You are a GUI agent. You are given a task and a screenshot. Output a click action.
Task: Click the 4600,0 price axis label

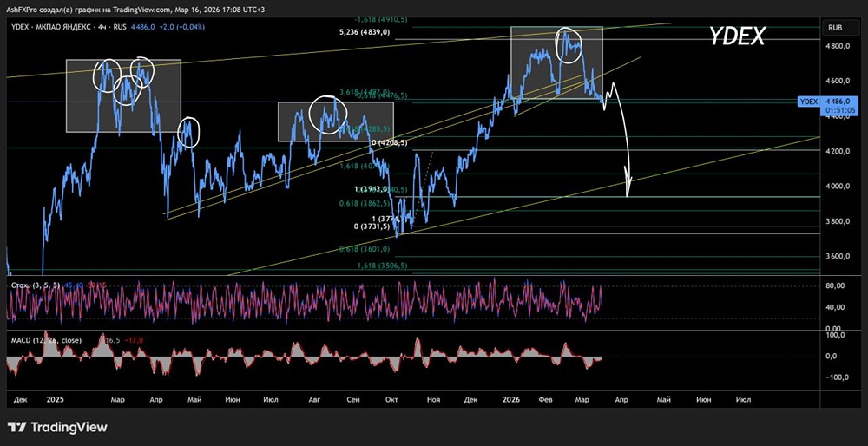[837, 82]
